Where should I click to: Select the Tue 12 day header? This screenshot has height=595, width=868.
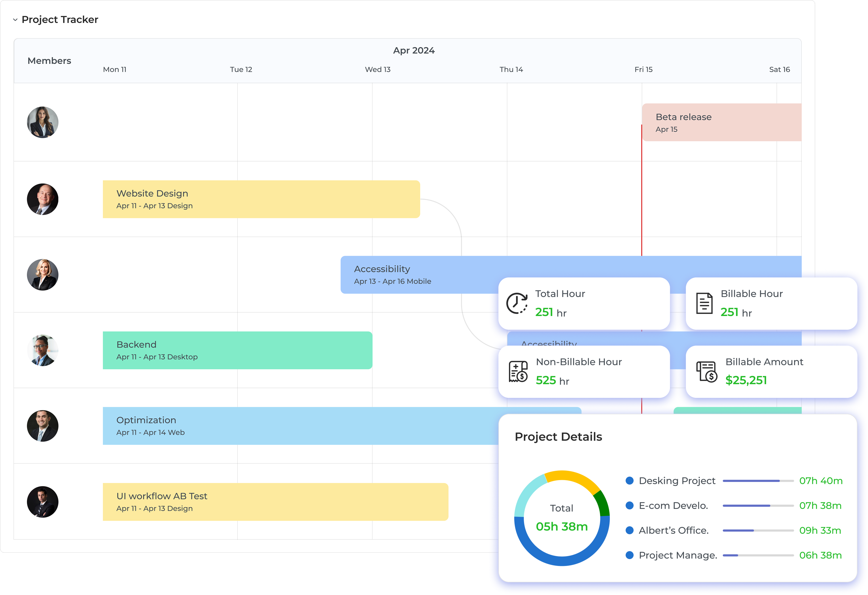[x=241, y=69]
